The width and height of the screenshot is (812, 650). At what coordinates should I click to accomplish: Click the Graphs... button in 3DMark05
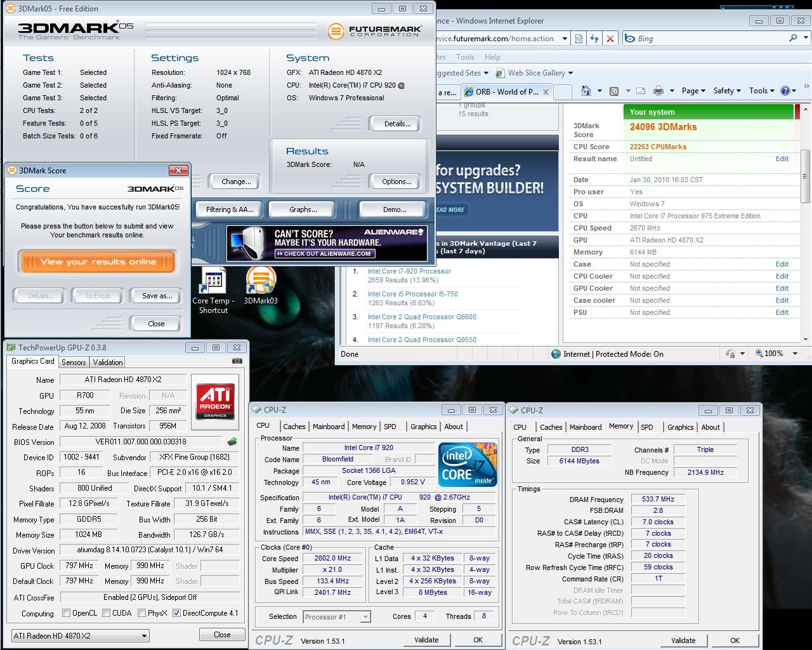(303, 209)
